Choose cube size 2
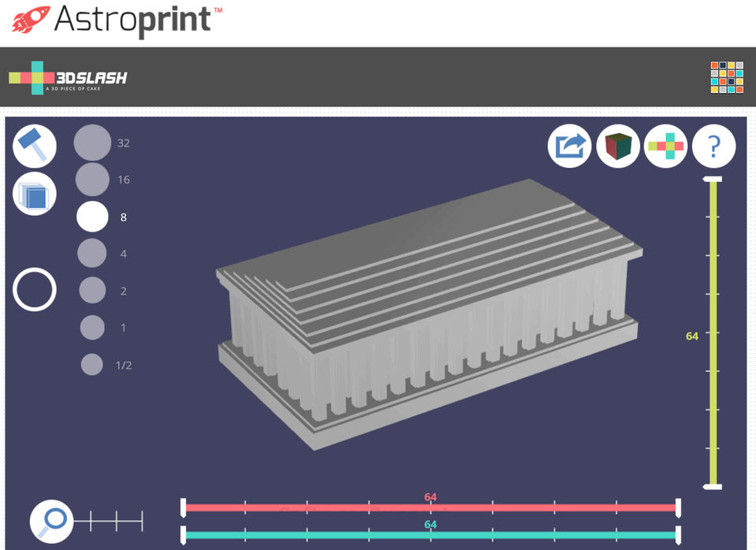 [x=92, y=291]
